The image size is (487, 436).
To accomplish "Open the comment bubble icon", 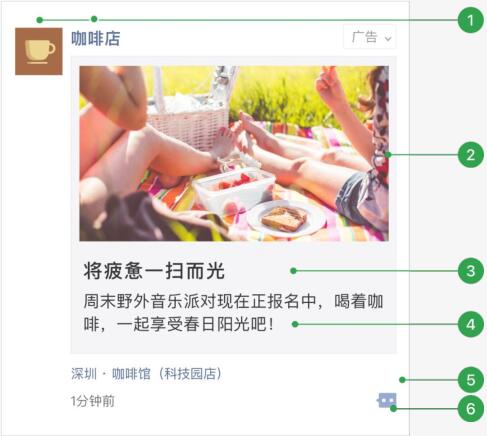I will click(x=387, y=400).
